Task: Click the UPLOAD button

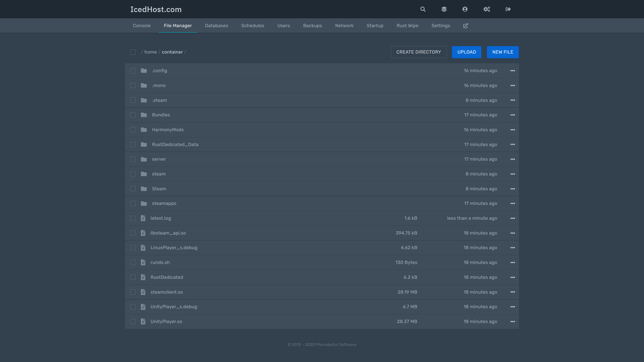Action: tap(467, 52)
